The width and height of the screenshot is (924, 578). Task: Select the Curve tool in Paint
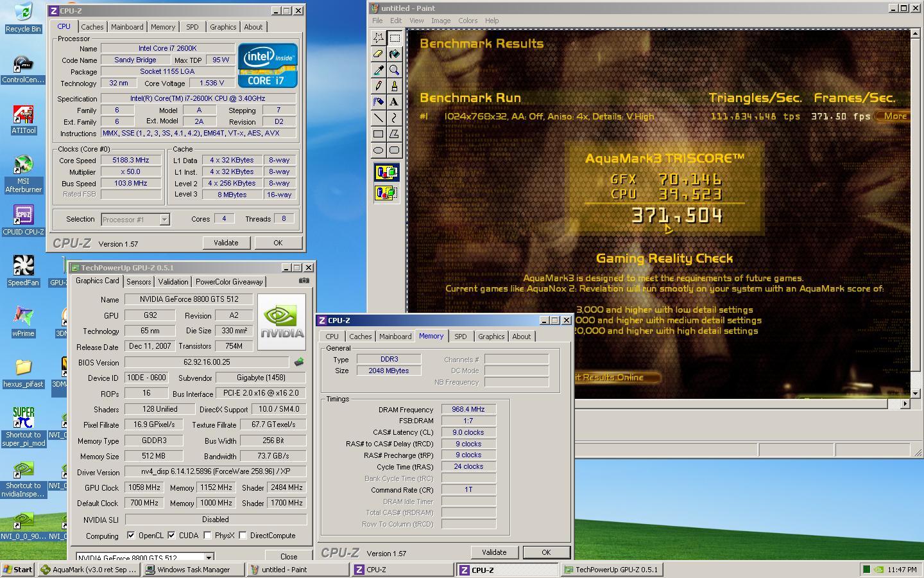[394, 118]
